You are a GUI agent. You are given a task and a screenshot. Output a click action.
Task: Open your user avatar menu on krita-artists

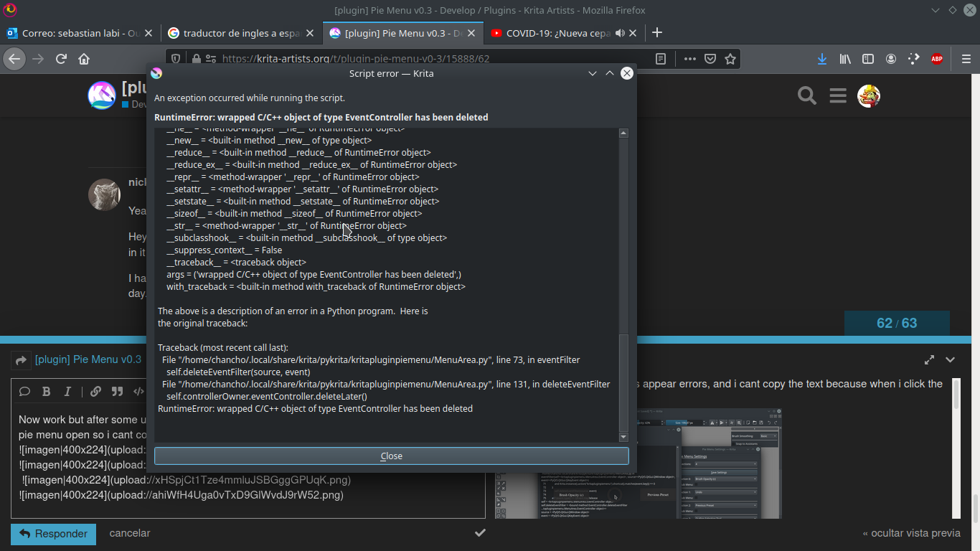pos(868,95)
